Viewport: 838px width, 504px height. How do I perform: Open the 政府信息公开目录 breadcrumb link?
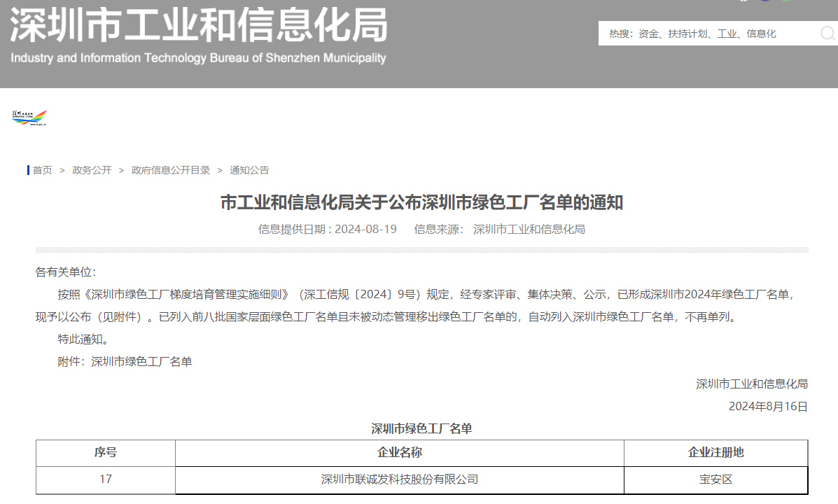(x=168, y=170)
